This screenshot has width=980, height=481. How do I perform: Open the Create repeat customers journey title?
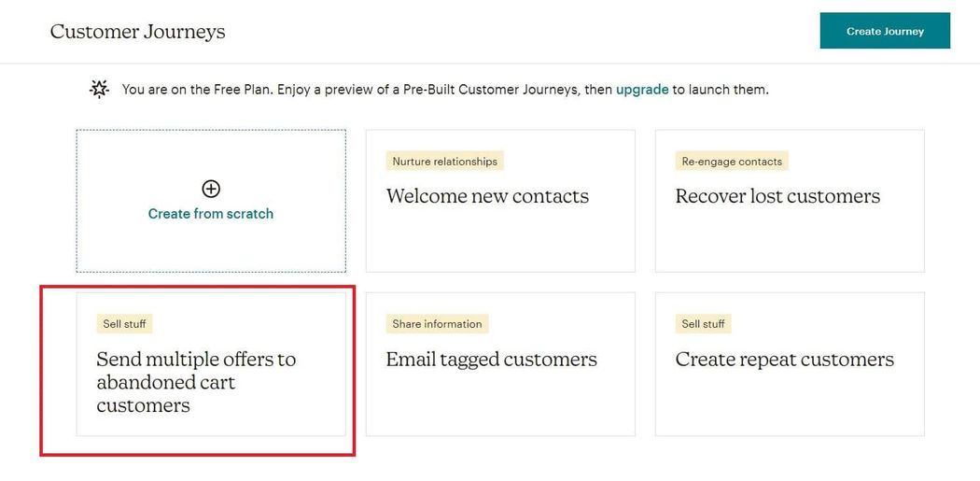click(x=784, y=360)
